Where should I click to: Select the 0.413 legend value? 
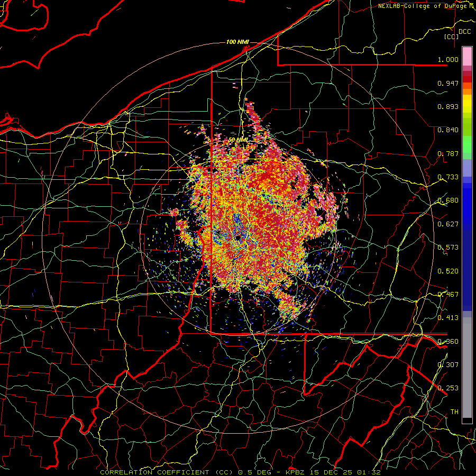tap(448, 318)
